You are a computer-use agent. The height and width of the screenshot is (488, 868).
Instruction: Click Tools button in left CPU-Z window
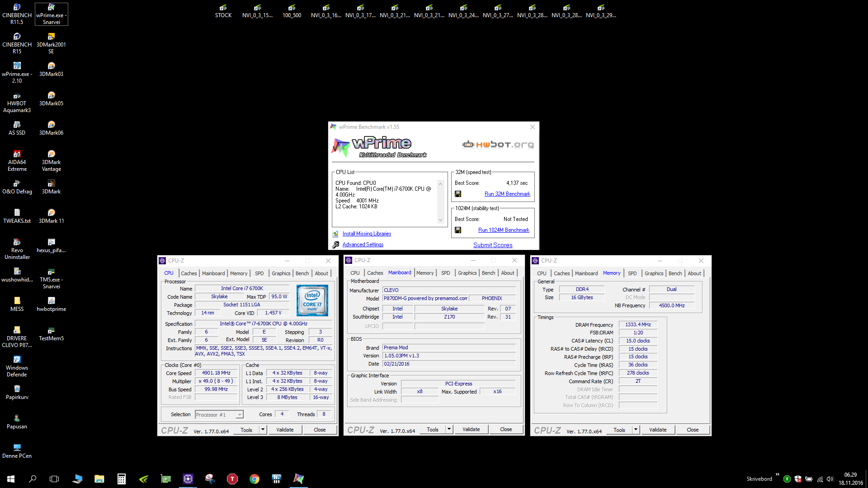246,429
